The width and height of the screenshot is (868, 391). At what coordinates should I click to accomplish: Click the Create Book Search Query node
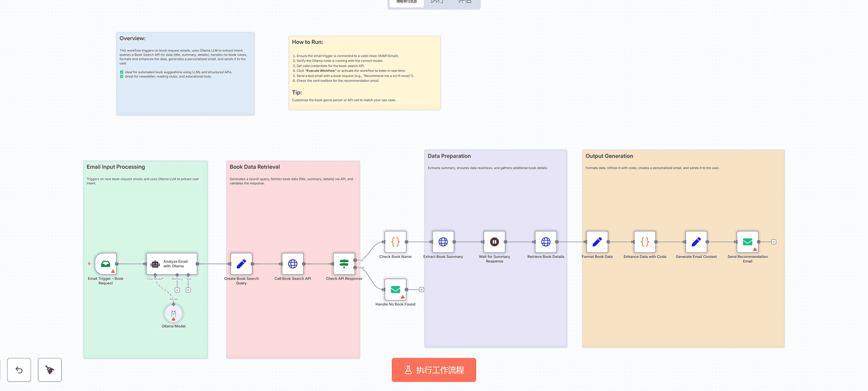241,264
